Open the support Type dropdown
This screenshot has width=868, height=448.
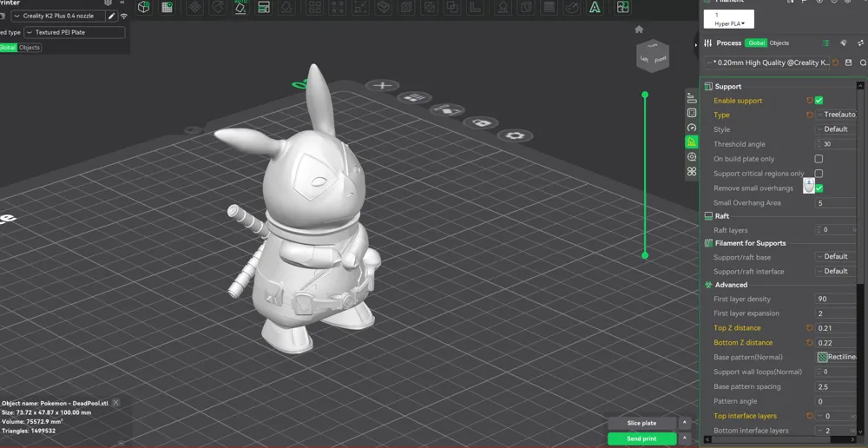[x=836, y=115]
